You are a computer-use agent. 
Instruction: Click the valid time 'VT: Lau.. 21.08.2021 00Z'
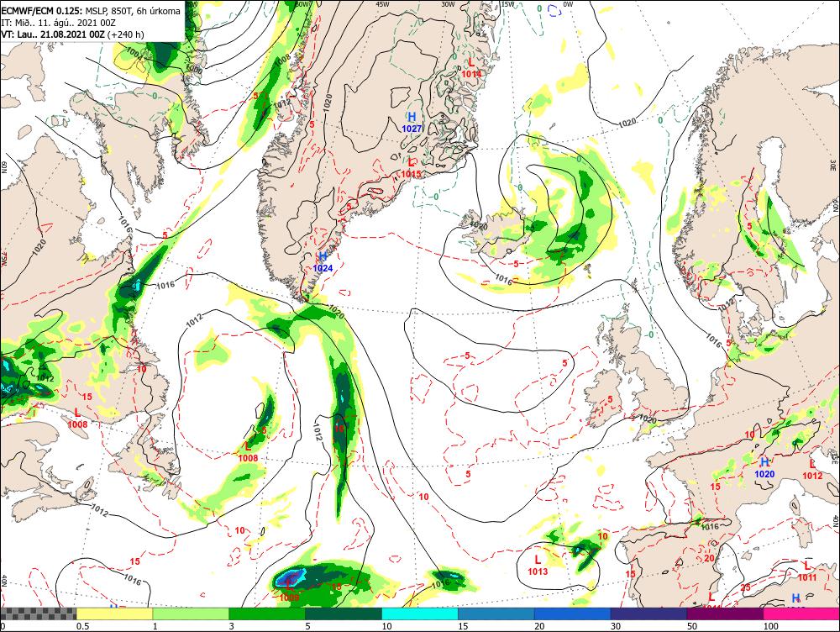[x=52, y=34]
